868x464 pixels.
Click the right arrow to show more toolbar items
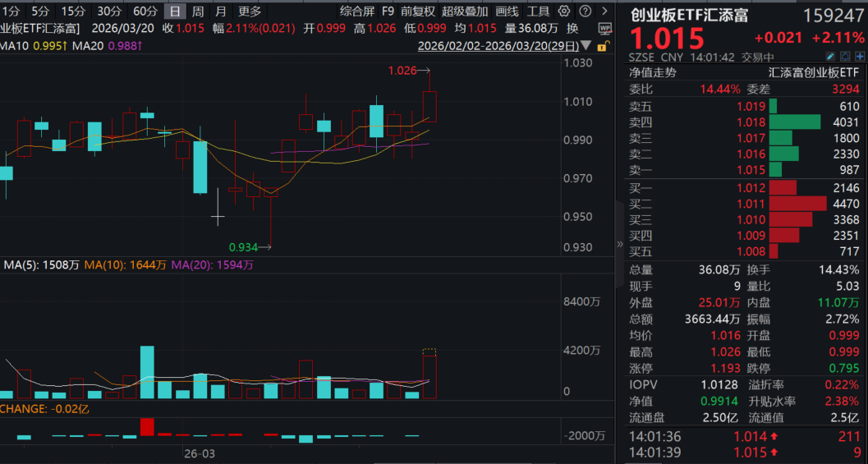pos(604,11)
